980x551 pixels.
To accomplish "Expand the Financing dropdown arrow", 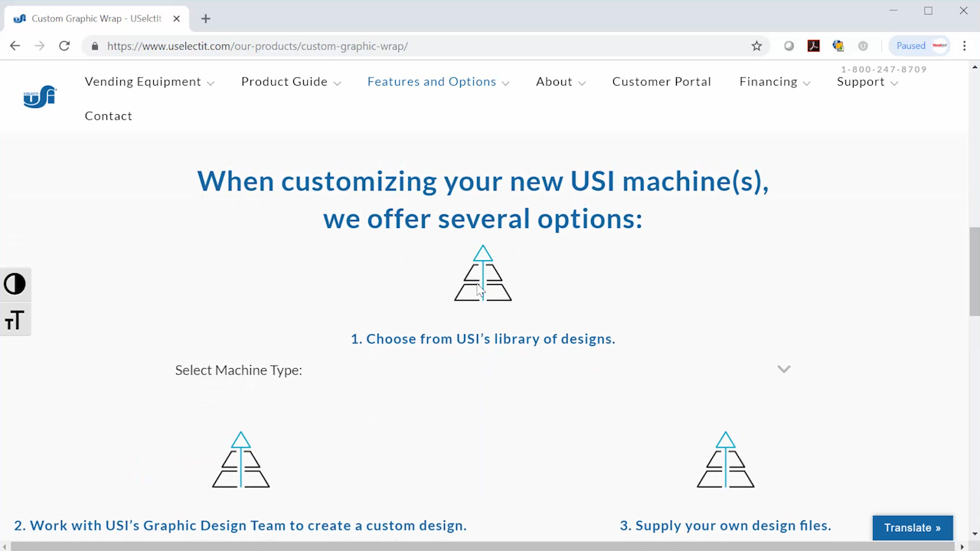I will coord(806,82).
